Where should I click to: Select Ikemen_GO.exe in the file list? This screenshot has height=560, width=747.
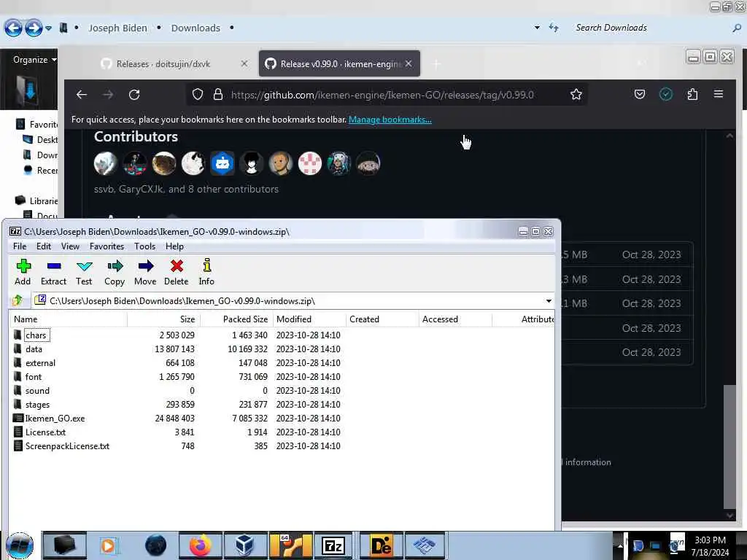pyautogui.click(x=55, y=418)
